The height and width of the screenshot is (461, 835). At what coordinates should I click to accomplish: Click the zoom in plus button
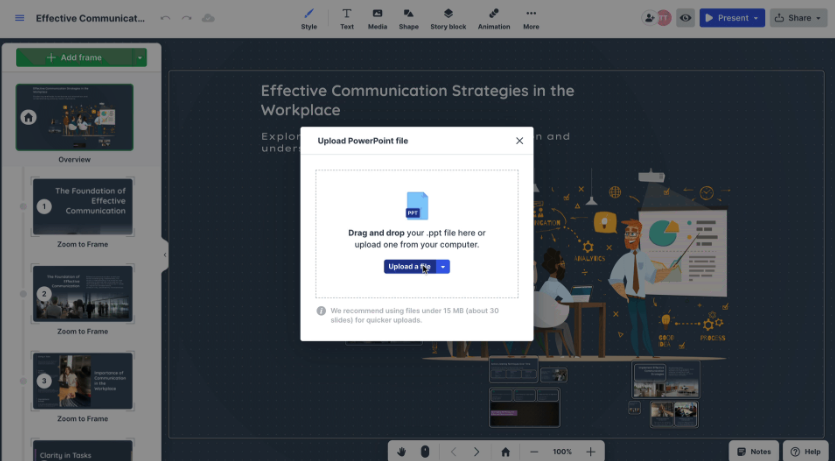(591, 452)
